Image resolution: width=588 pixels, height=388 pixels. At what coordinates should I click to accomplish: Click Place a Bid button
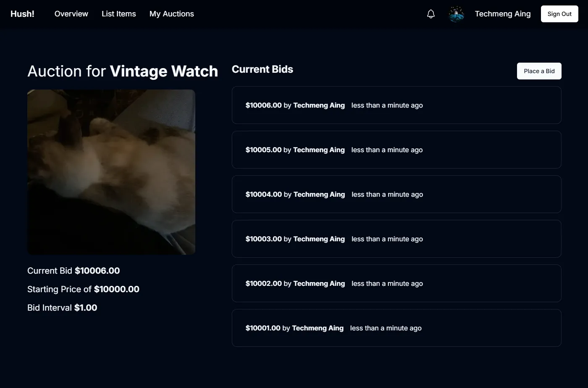point(539,71)
